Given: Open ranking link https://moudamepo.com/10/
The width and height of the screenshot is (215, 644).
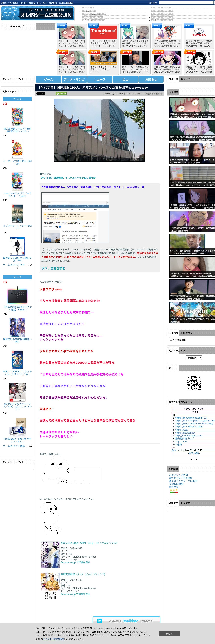Looking at the screenshot, I should (191, 418).
